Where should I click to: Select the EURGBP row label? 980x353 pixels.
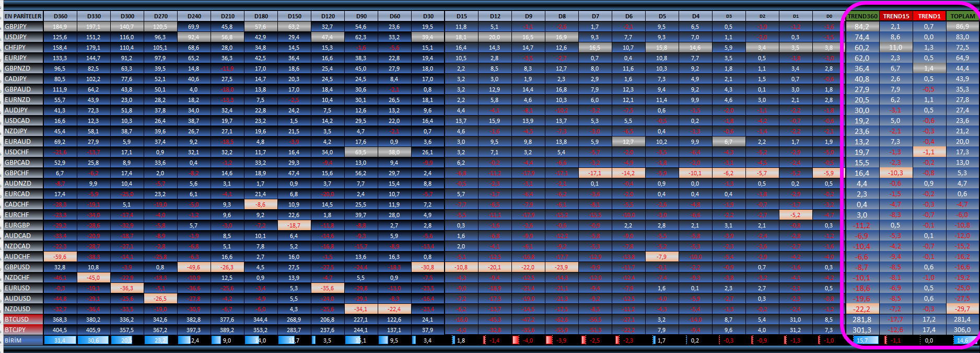[x=22, y=225]
